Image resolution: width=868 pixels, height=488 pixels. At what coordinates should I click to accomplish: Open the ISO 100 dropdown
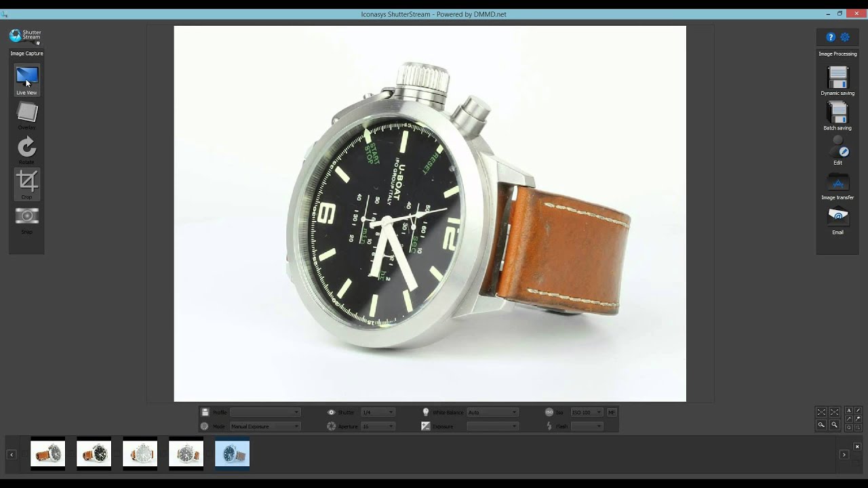click(x=587, y=412)
